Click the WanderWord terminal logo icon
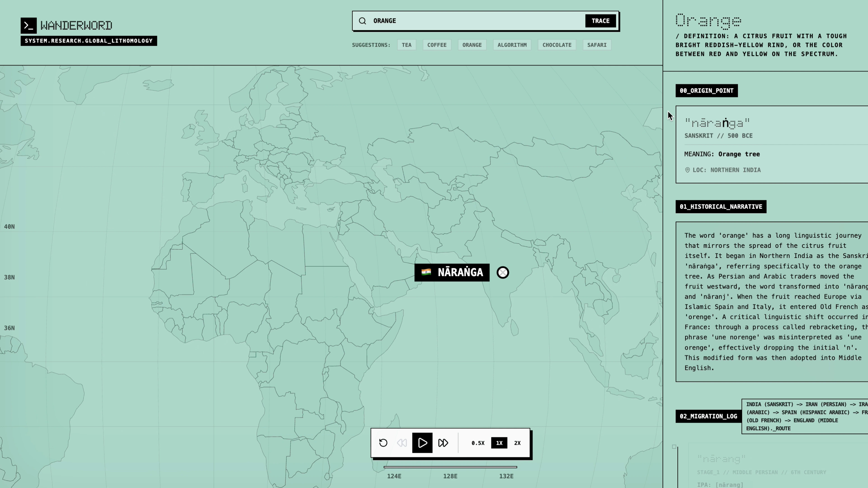This screenshot has width=868, height=488. coord(29,26)
